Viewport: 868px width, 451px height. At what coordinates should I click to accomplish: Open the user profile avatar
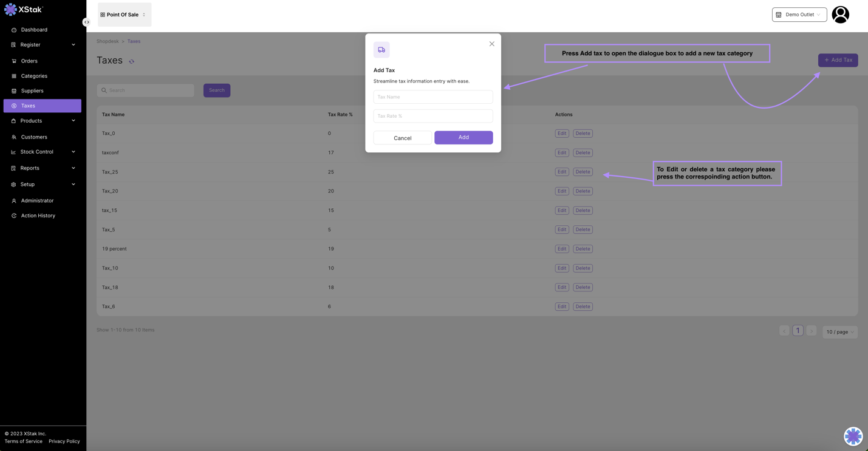coord(840,15)
